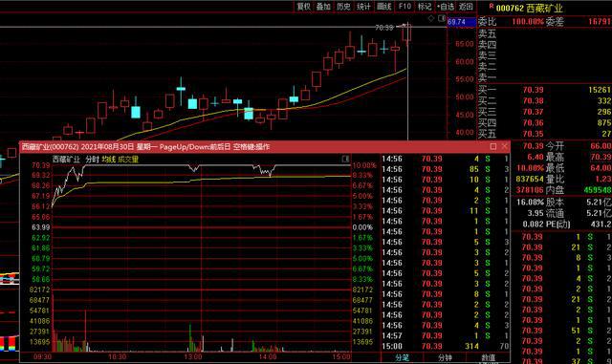Toggle the side panel icon beside the diamond
Viewport: 612px width, 364px height.
pos(442,18)
